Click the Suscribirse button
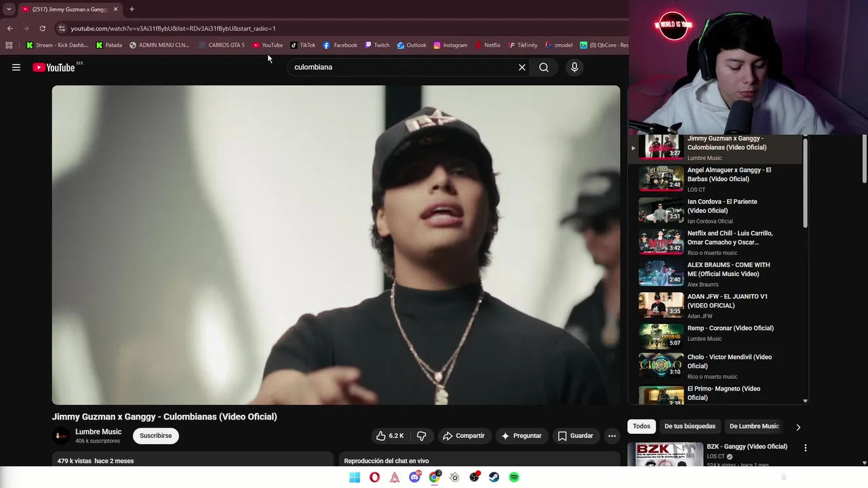The height and width of the screenshot is (488, 868). [x=156, y=436]
